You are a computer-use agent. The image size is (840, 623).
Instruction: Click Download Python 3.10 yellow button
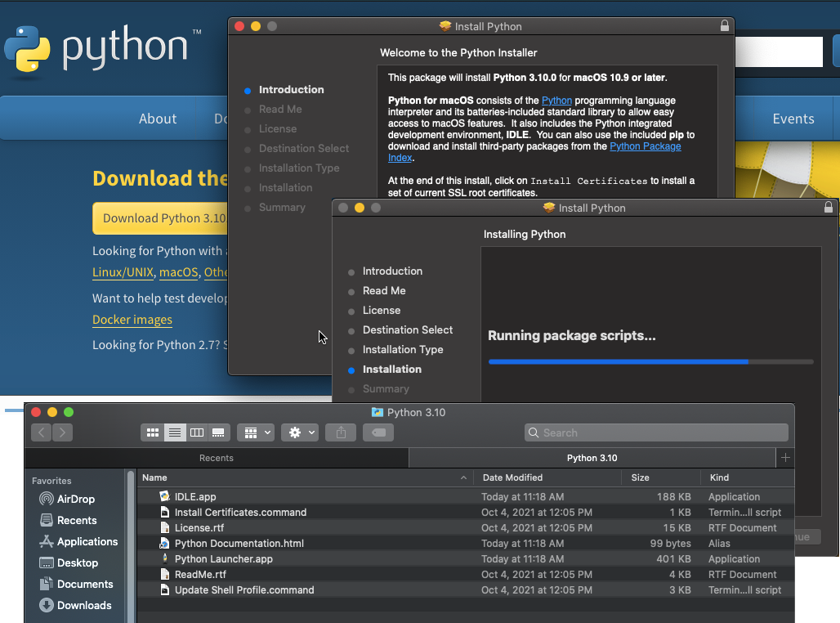[x=161, y=218]
